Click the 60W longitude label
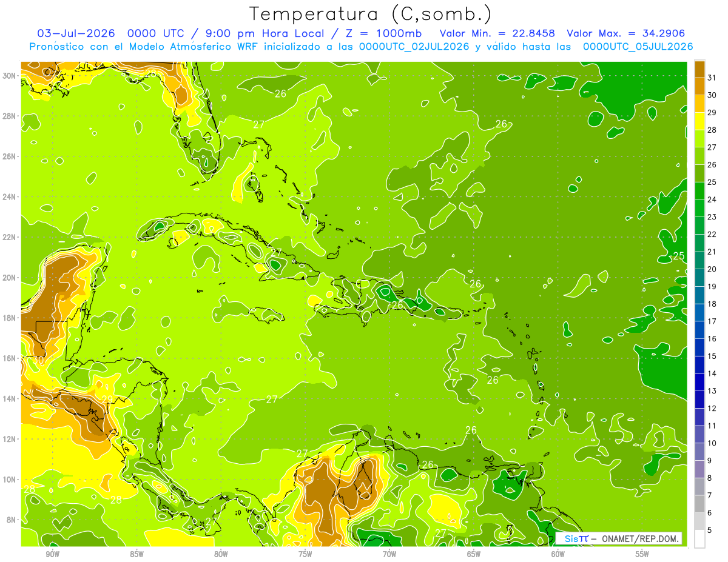 558,554
